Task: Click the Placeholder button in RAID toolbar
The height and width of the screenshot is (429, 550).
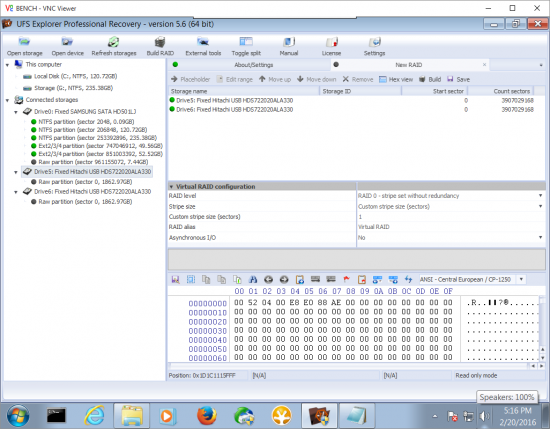Action: tap(190, 79)
